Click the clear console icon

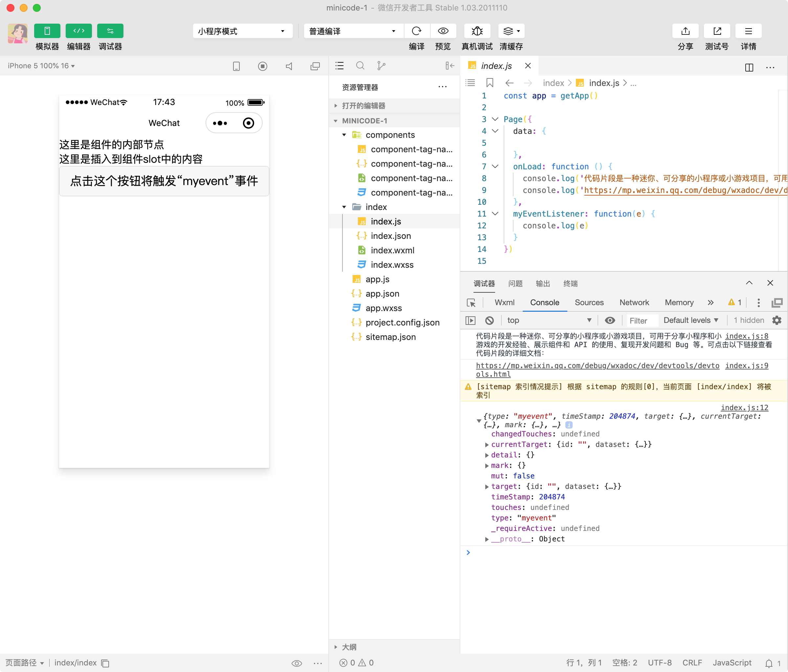490,321
